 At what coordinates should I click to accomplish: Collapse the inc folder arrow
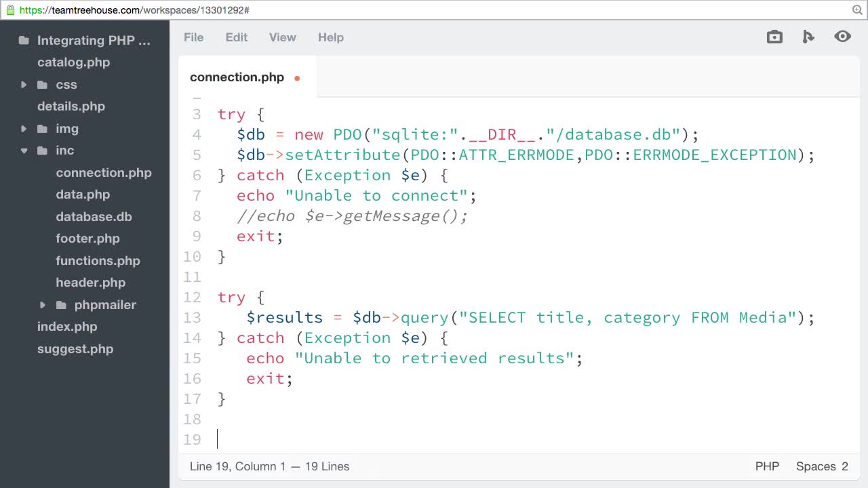(x=24, y=150)
